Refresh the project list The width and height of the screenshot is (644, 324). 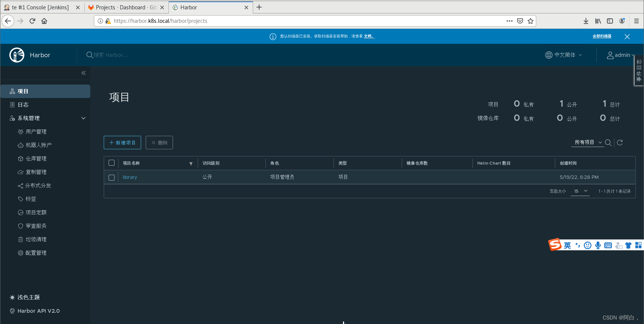(620, 143)
